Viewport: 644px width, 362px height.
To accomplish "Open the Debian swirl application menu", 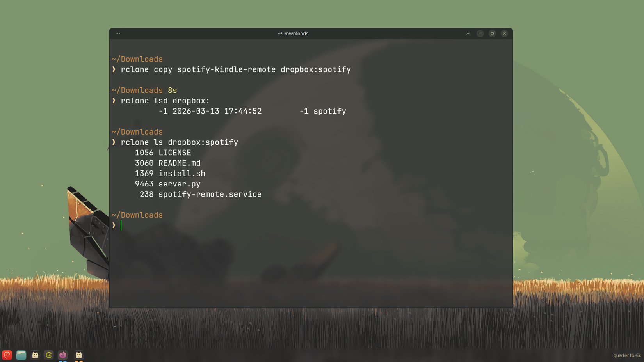I will point(7,355).
